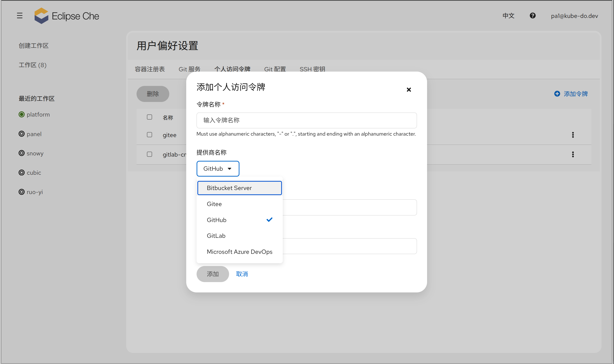Image resolution: width=614 pixels, height=364 pixels.
Task: Click the 删除 delete button
Action: pyautogui.click(x=153, y=94)
